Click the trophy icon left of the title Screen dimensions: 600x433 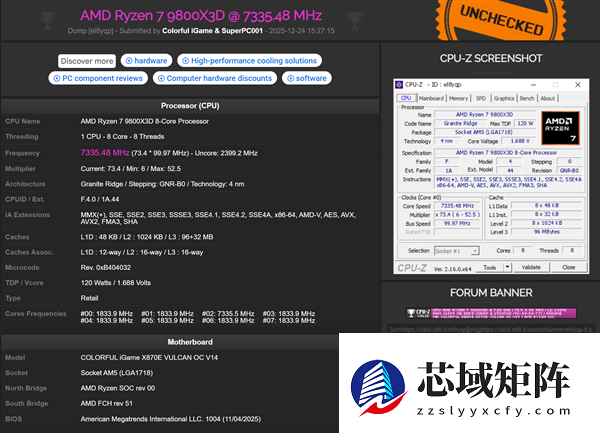[47, 20]
